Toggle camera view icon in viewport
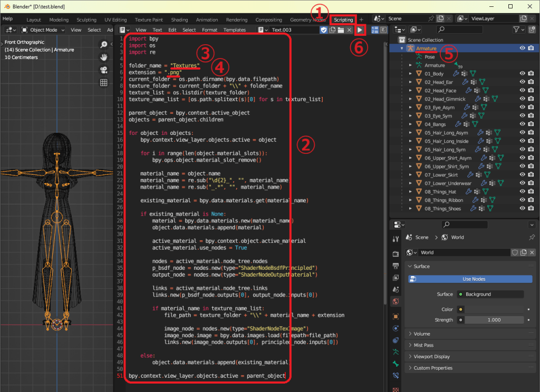540x392 pixels. [x=104, y=70]
